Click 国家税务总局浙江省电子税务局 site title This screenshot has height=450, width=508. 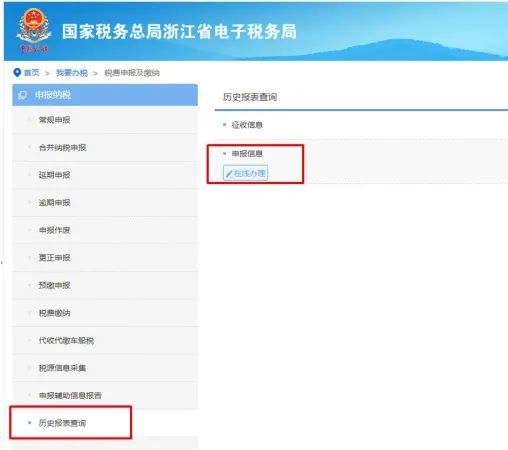179,32
